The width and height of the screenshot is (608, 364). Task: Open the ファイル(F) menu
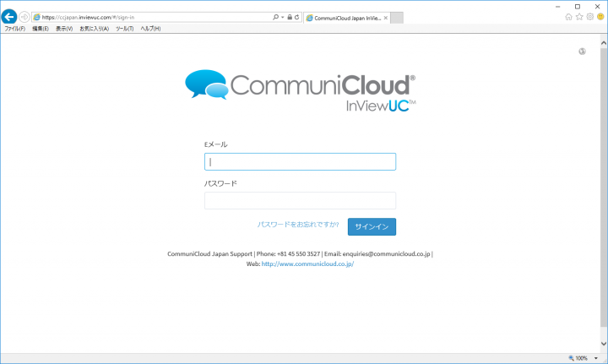[15, 29]
